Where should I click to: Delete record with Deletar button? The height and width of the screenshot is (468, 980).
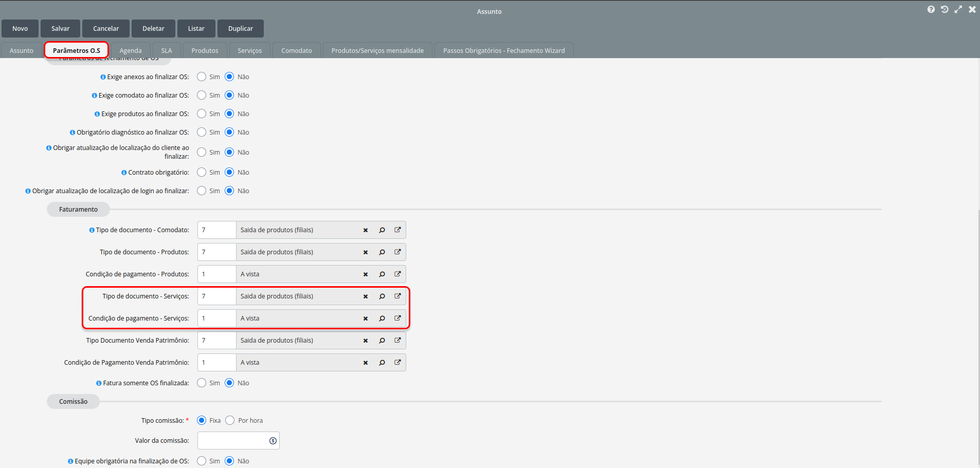[153, 29]
